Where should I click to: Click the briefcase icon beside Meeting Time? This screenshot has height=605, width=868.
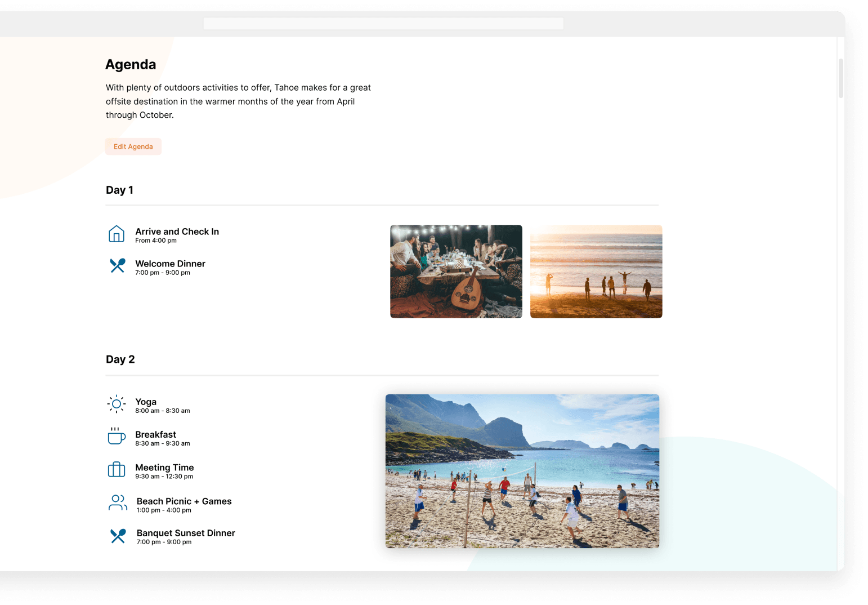(117, 469)
